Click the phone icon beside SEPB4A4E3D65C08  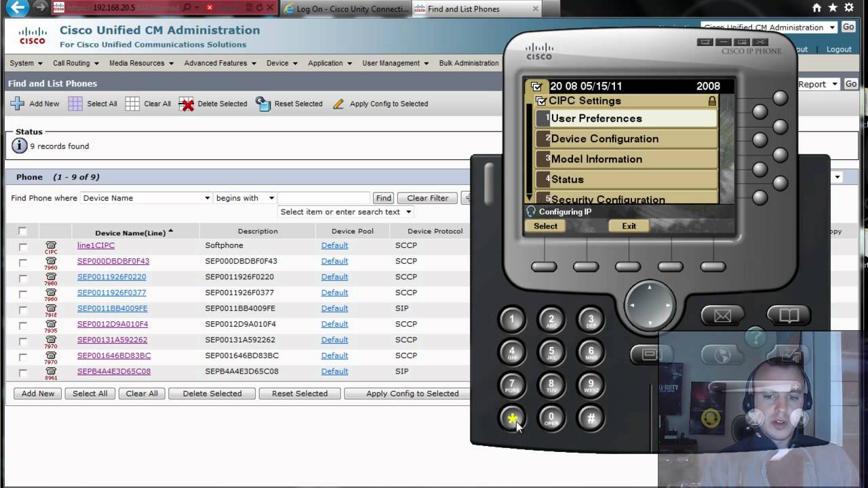click(51, 373)
